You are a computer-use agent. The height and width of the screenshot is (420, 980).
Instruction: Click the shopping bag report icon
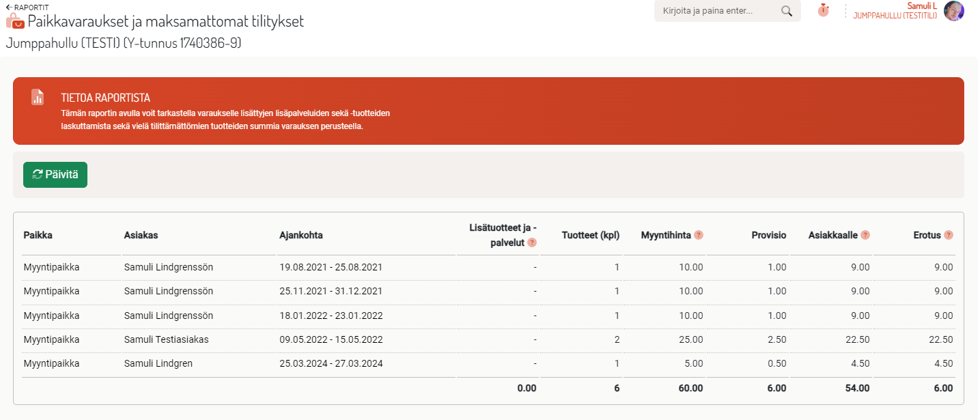pyautogui.click(x=15, y=21)
